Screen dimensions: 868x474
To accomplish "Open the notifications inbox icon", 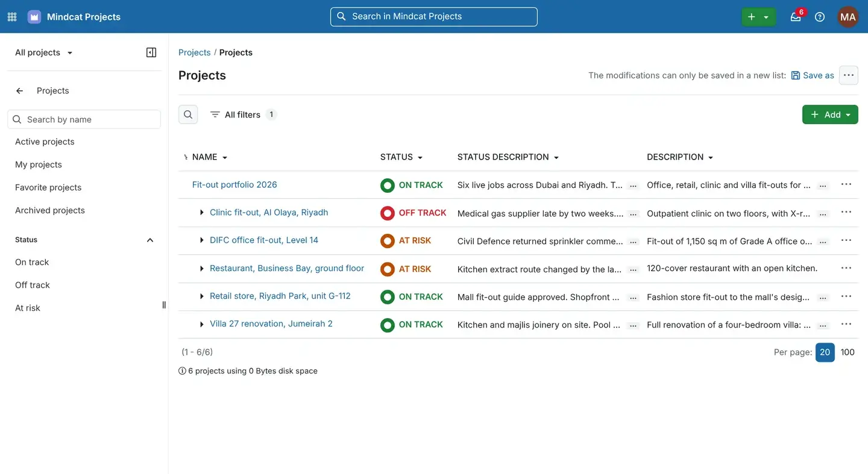I will click(796, 17).
